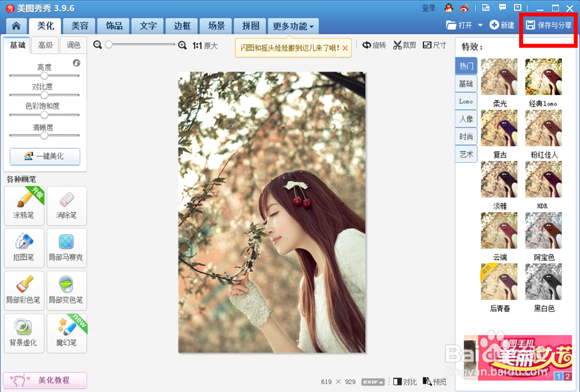Image resolution: width=580 pixels, height=392 pixels.
Task: Switch to the 场景 tab
Action: 216,26
